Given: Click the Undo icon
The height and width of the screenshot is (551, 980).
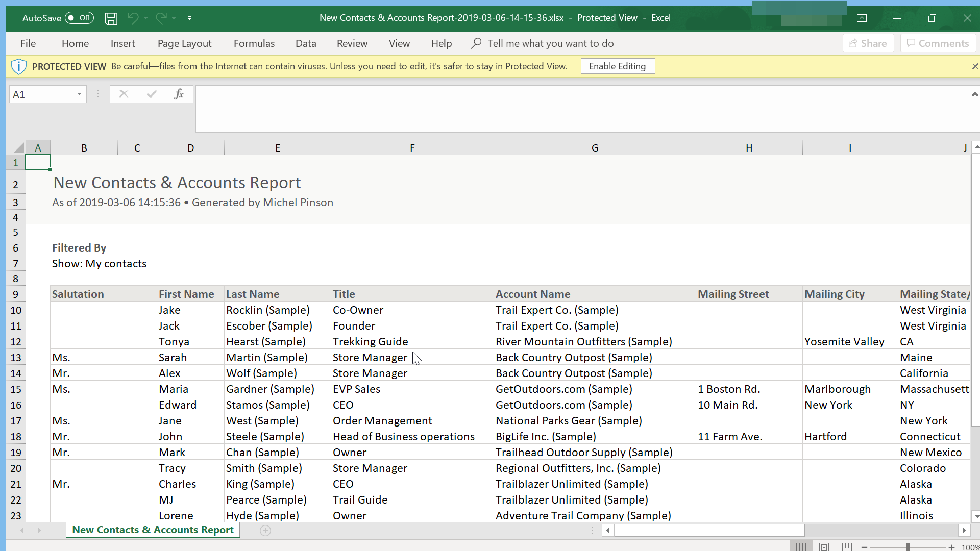Looking at the screenshot, I should (133, 18).
